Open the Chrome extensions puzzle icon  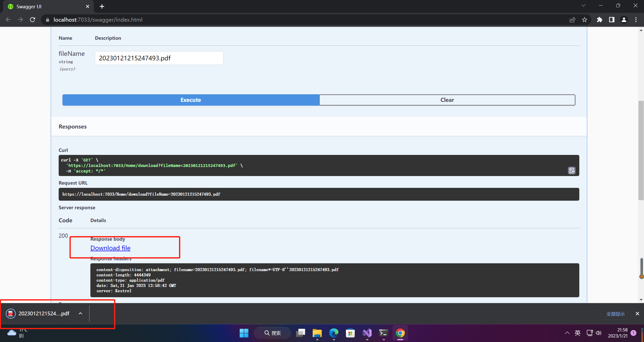(599, 20)
